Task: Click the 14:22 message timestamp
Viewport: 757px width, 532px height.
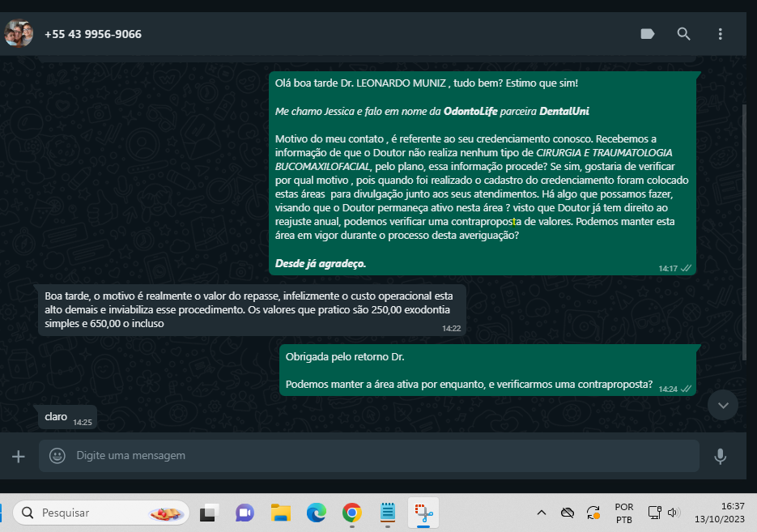Action: pyautogui.click(x=452, y=328)
